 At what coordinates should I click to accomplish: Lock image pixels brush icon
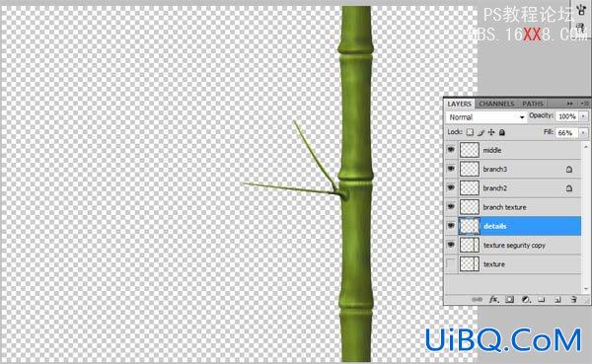coord(481,132)
